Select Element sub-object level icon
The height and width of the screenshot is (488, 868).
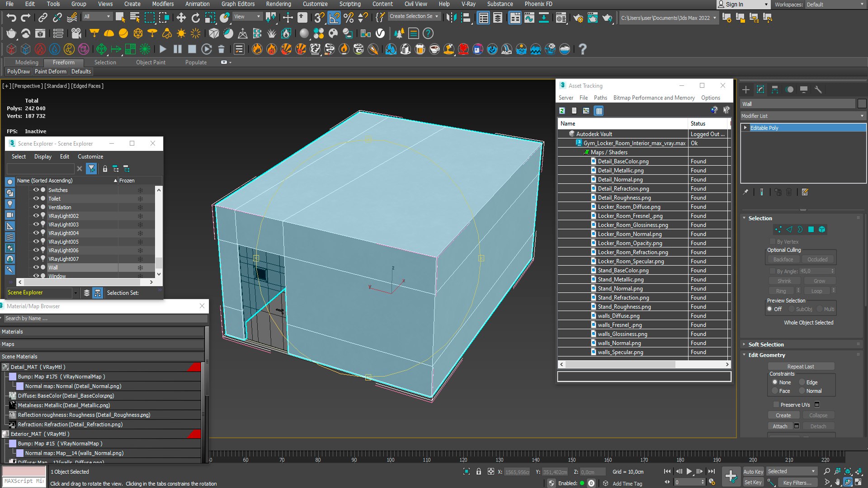822,230
